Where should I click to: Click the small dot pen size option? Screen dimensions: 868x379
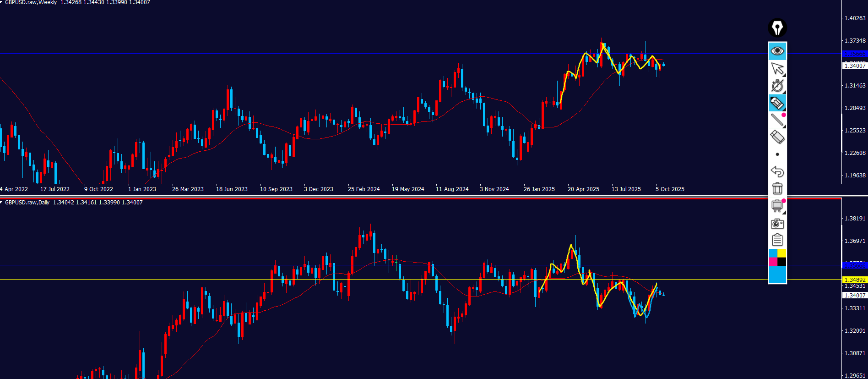point(777,154)
